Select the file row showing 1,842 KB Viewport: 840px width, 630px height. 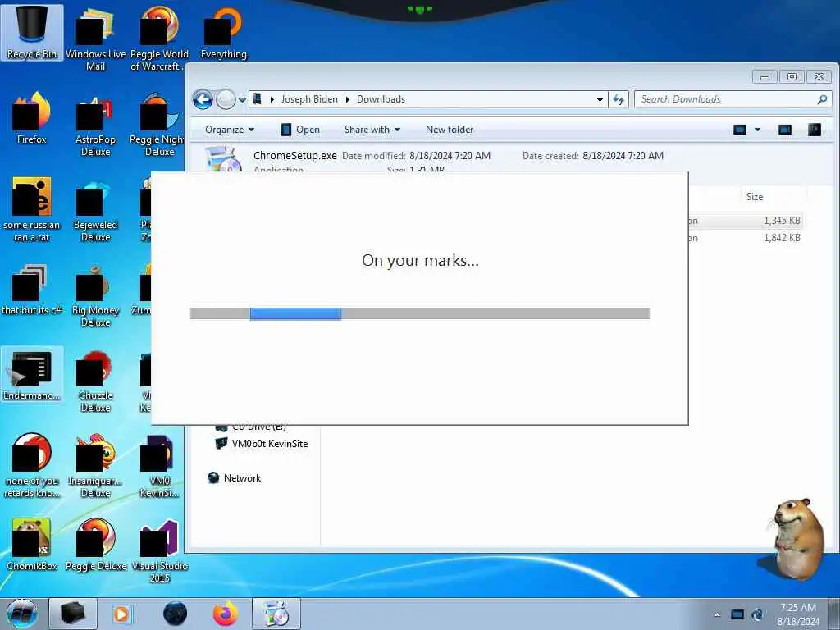(x=745, y=237)
